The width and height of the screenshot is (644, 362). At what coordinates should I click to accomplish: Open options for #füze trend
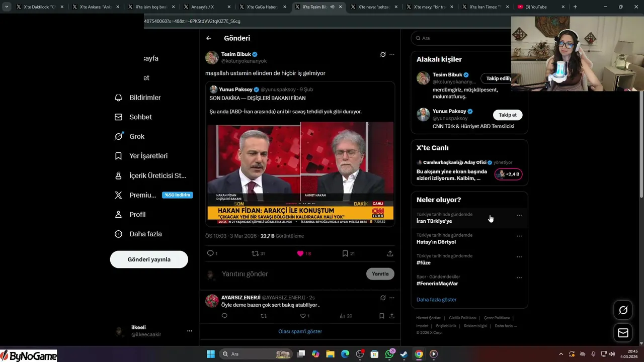tap(519, 256)
